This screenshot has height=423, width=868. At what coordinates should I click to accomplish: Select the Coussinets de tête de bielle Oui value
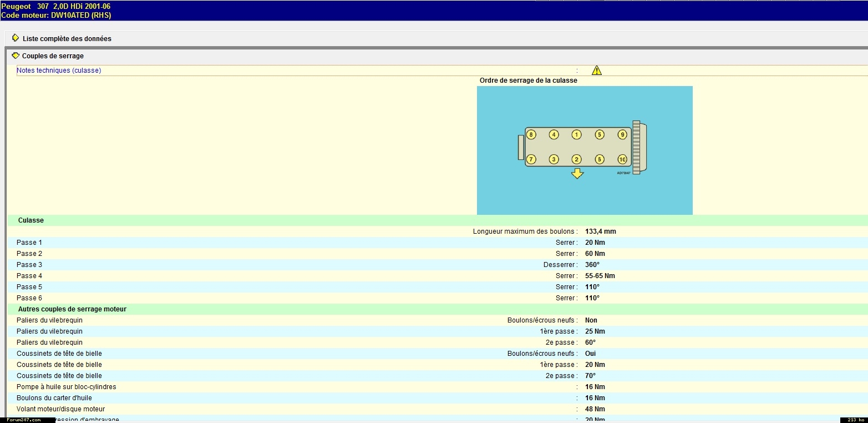coord(591,354)
